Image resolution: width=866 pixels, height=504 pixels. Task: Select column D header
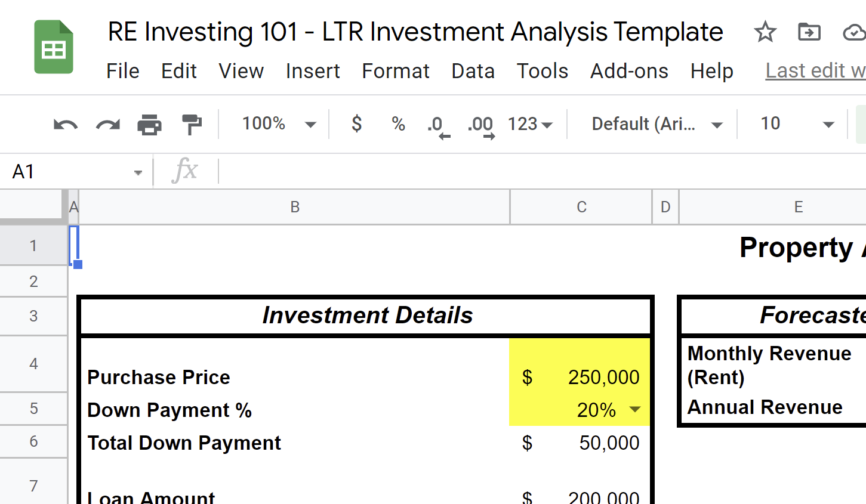coord(665,207)
